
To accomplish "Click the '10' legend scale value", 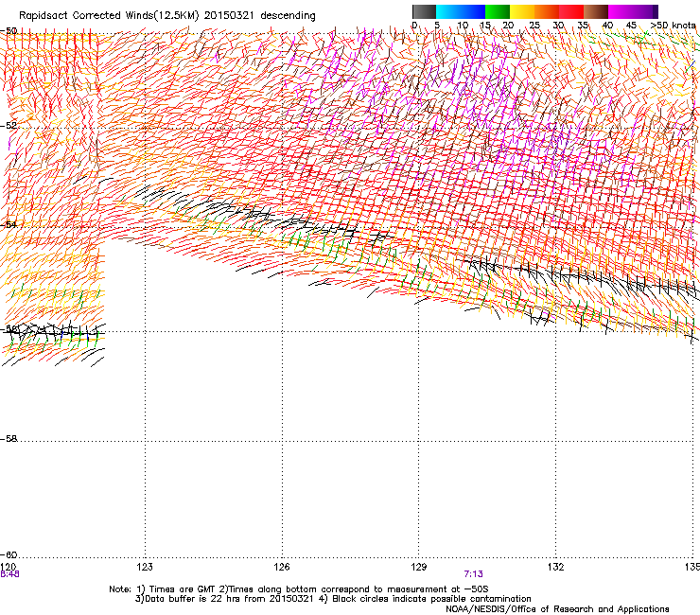I will click(x=463, y=26).
